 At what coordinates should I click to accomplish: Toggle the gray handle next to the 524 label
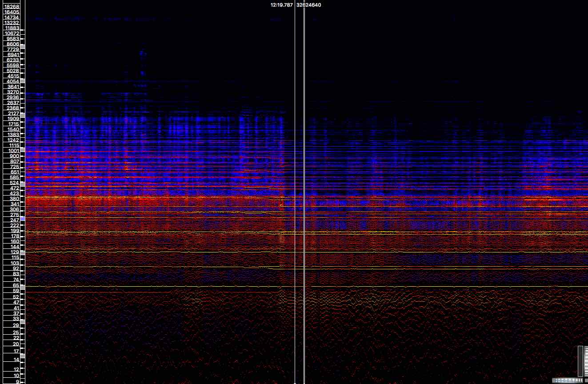pos(21,183)
